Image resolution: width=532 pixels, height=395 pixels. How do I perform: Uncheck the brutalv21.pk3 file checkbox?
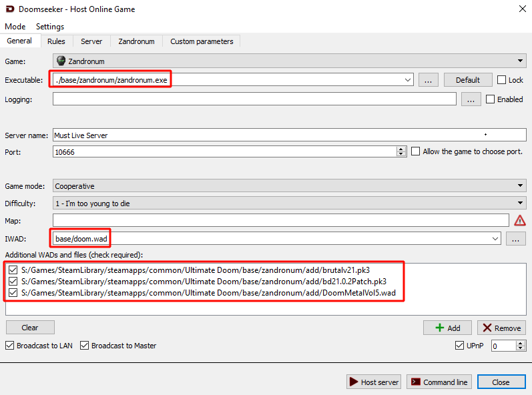pos(13,270)
